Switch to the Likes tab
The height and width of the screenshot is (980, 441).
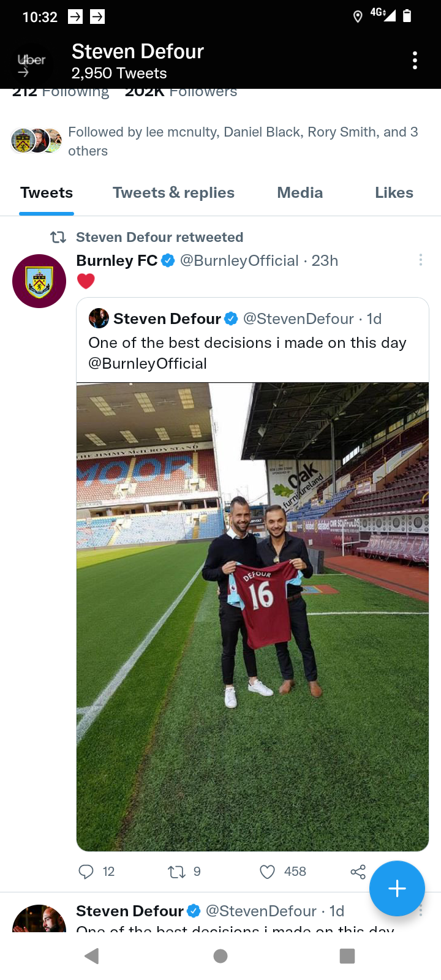pyautogui.click(x=394, y=193)
